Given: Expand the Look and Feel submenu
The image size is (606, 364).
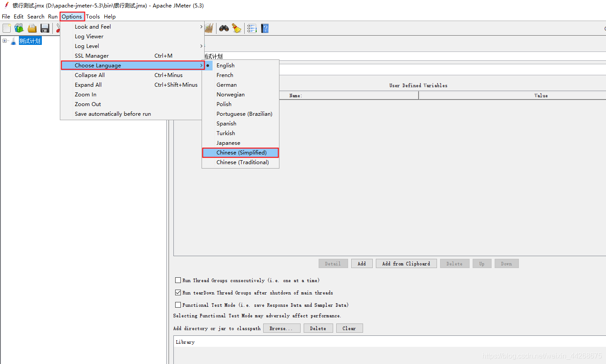Looking at the screenshot, I should coord(132,27).
